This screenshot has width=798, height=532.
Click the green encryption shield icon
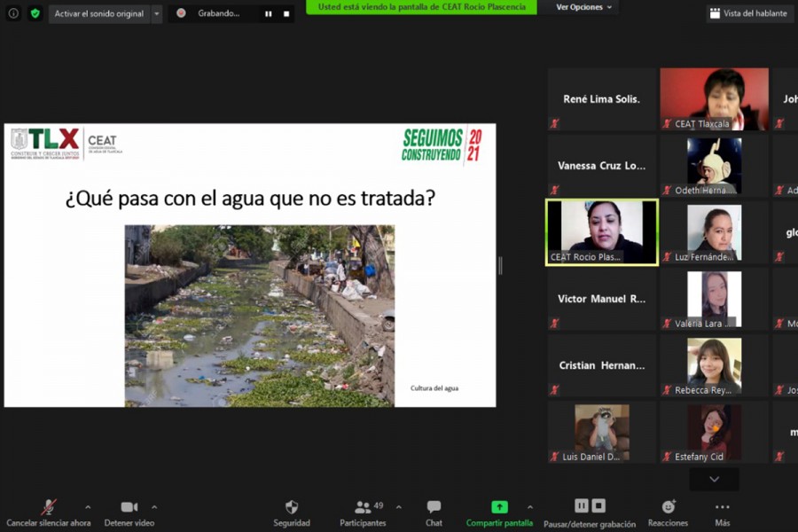click(x=35, y=14)
